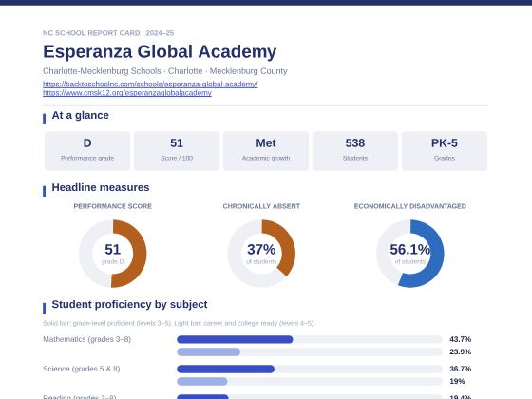This screenshot has height=399, width=532.
Task: Click the Science 36.7% solid bar
Action: (x=226, y=369)
